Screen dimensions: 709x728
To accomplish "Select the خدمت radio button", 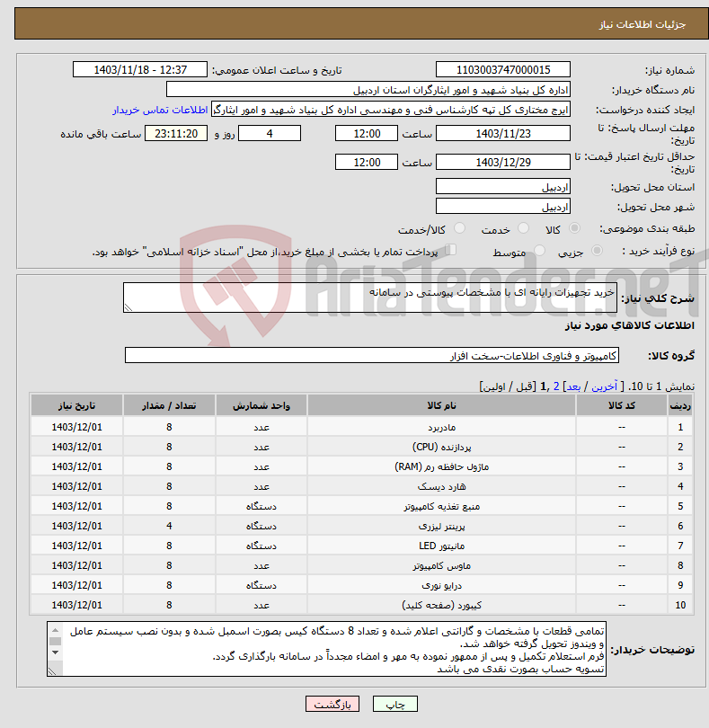I will click(x=523, y=228).
